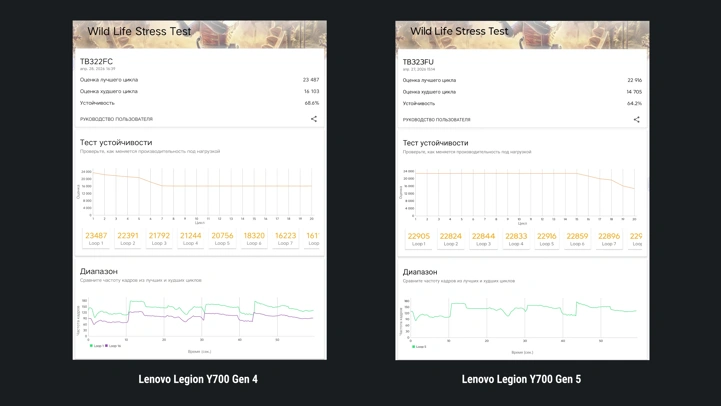
Task: Open user guide link in right panel
Action: click(x=436, y=120)
